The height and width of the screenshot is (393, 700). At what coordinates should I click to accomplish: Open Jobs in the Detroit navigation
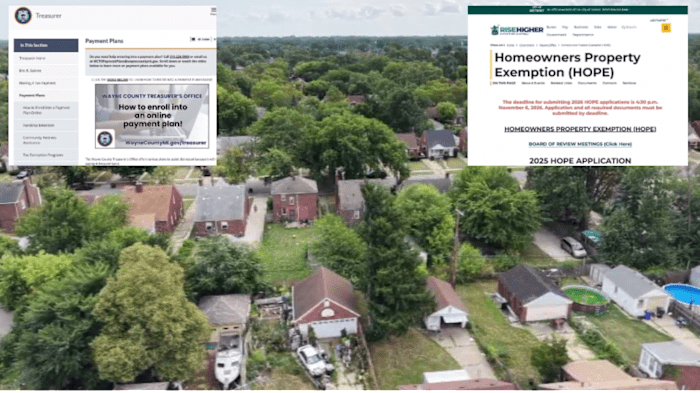coord(597,27)
